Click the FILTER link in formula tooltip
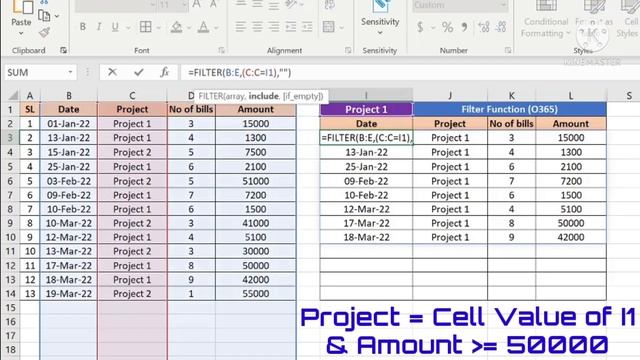Image resolution: width=640 pixels, height=360 pixels. (x=210, y=96)
